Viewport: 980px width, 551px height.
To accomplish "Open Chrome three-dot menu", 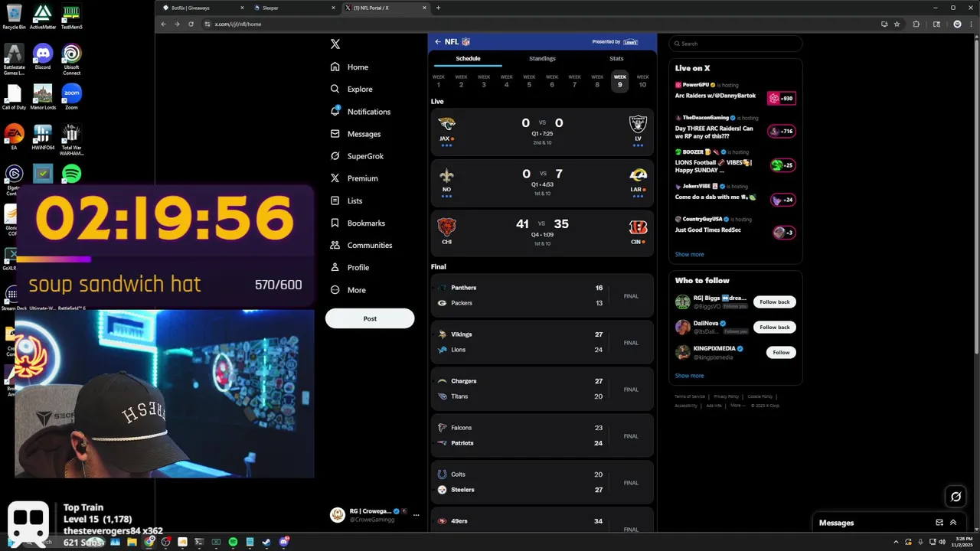I will [972, 24].
